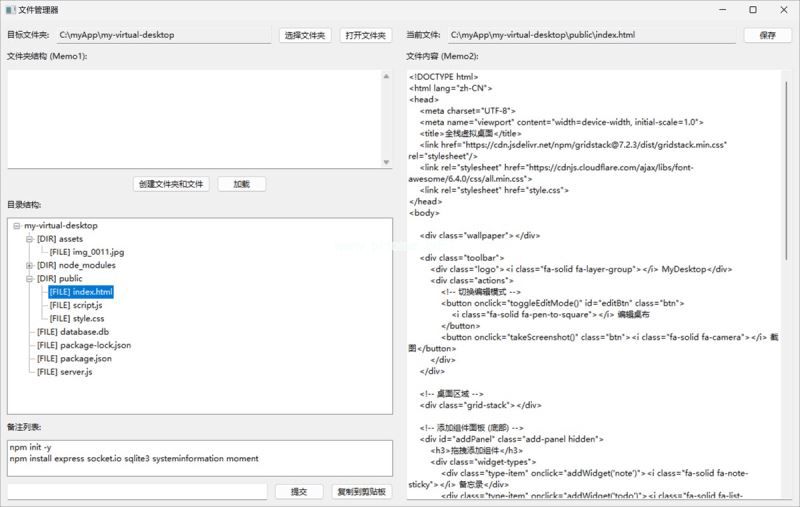Click the 选择文件夹 button

pos(305,35)
